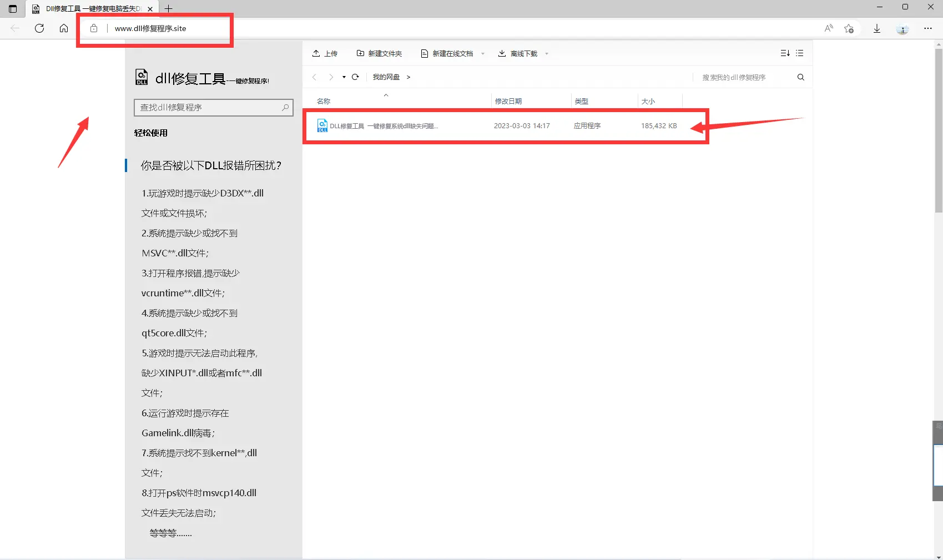
Task: Sort by 名称 column header
Action: coord(324,101)
